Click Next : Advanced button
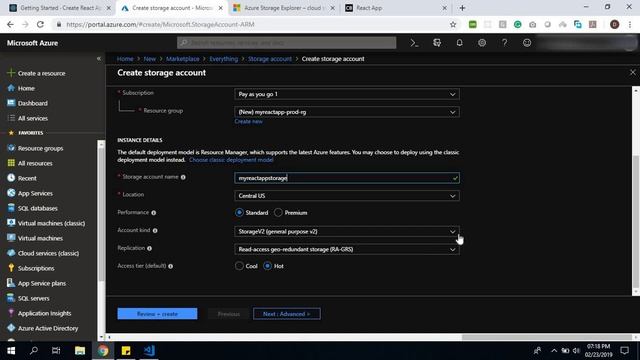Screen dimensions: 640x360 coord(287,314)
